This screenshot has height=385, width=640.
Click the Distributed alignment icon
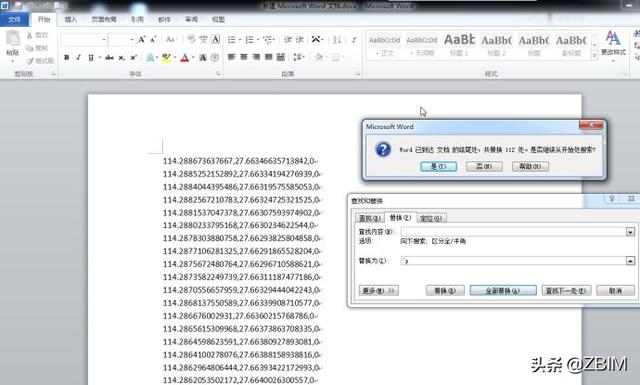click(280, 57)
